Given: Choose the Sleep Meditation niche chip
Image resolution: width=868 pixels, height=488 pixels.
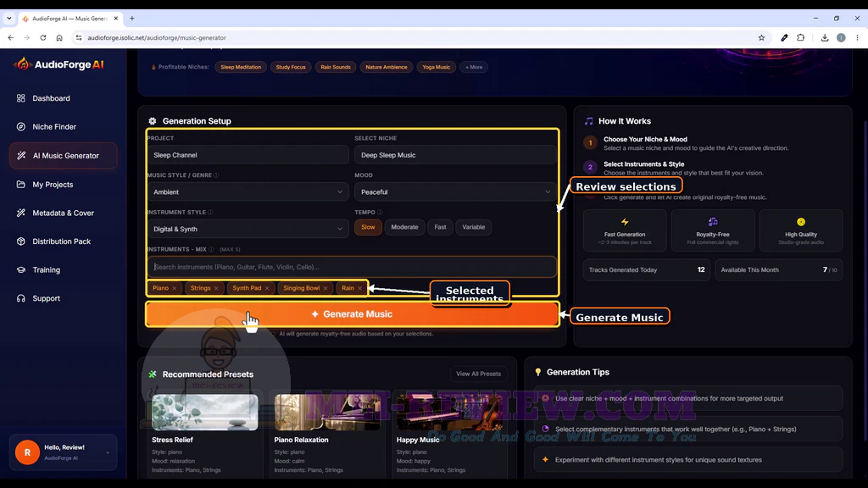Looking at the screenshot, I should click(x=241, y=67).
